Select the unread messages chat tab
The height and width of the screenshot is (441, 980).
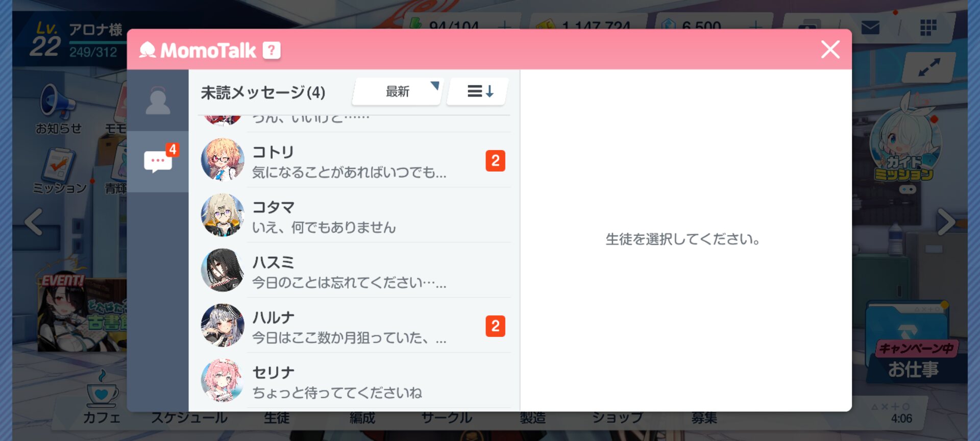pyautogui.click(x=158, y=161)
